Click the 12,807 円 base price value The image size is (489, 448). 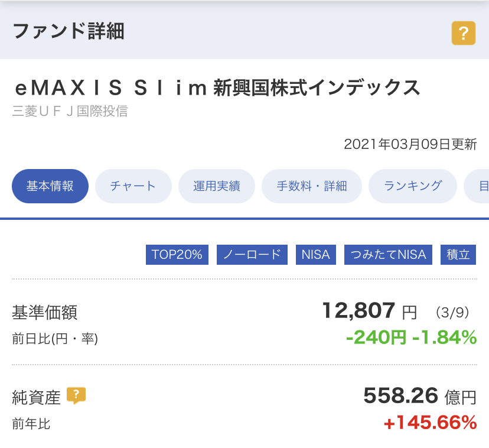coord(369,311)
